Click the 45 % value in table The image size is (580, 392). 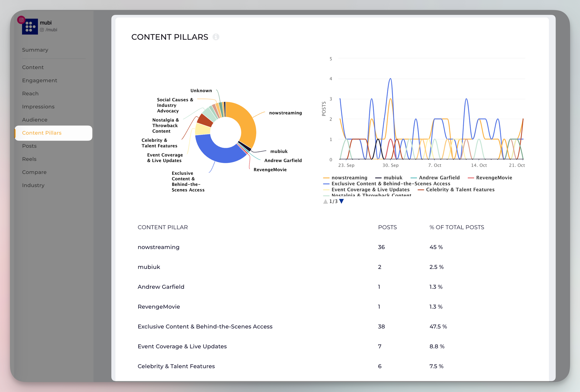pyautogui.click(x=436, y=247)
